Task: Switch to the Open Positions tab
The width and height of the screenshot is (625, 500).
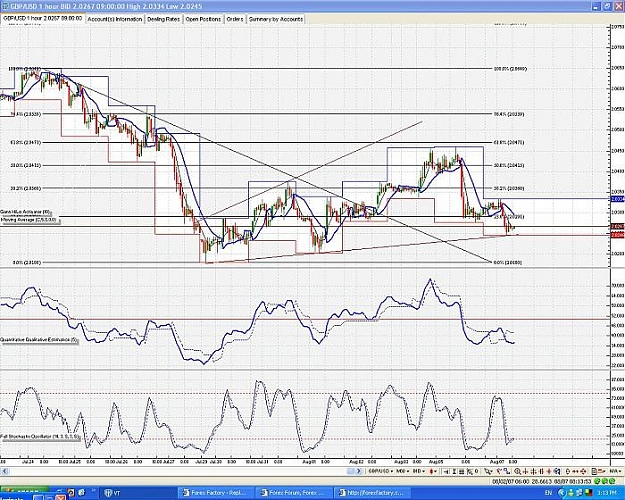Action: pyautogui.click(x=203, y=19)
